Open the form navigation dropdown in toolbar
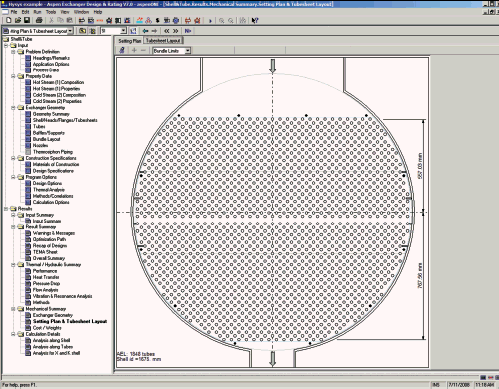 [x=70, y=31]
